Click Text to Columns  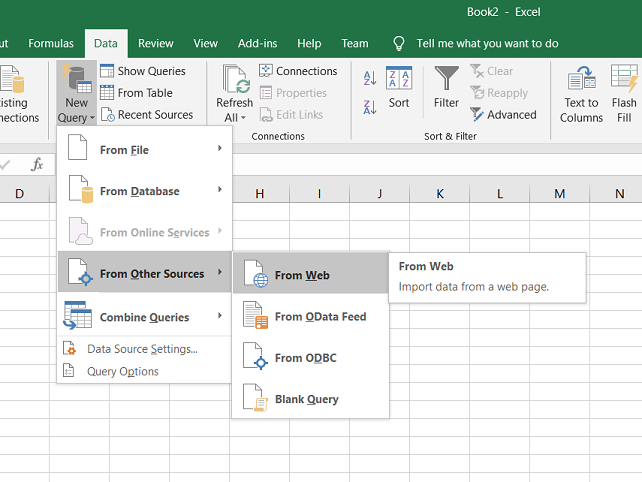pyautogui.click(x=581, y=94)
